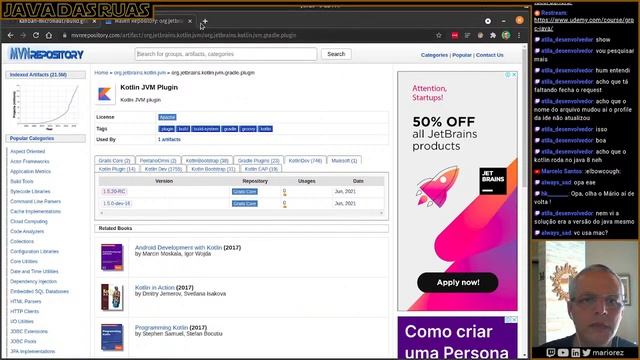Bookmark page with star icon

(439, 36)
